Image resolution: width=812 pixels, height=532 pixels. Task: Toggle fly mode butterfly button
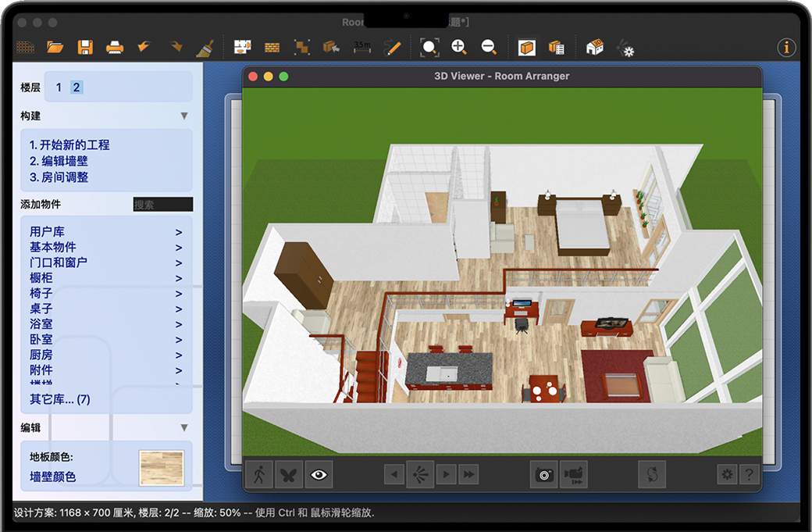pyautogui.click(x=289, y=474)
